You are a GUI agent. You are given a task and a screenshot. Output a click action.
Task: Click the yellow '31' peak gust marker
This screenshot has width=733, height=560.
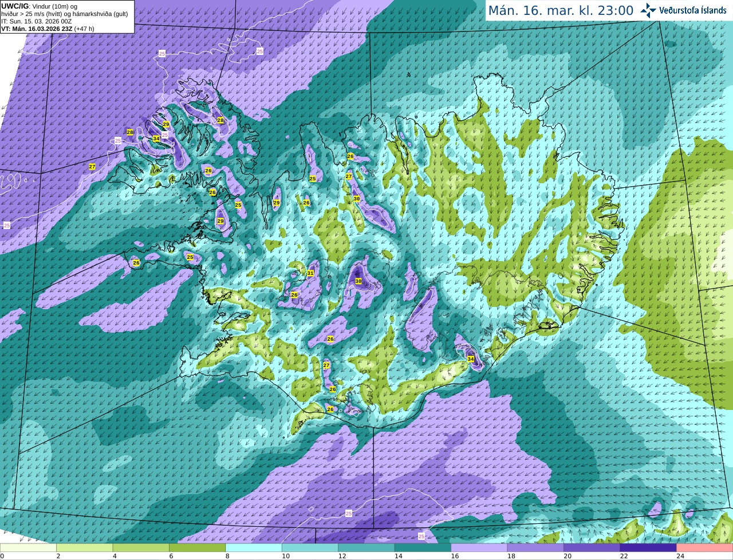tap(310, 273)
